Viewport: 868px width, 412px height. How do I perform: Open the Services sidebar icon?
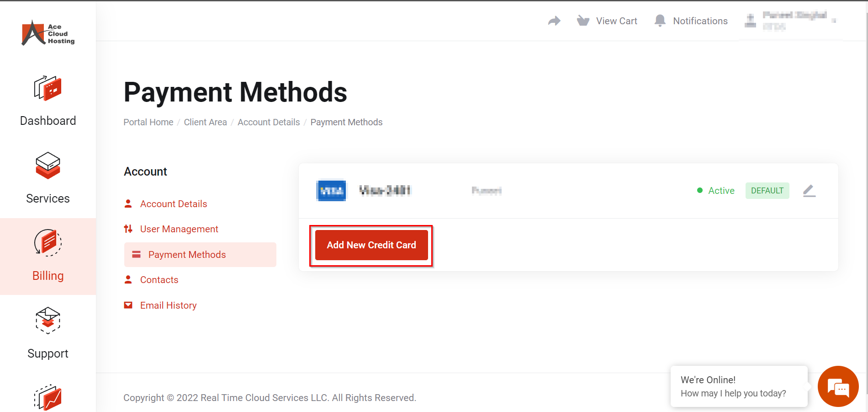[x=48, y=166]
